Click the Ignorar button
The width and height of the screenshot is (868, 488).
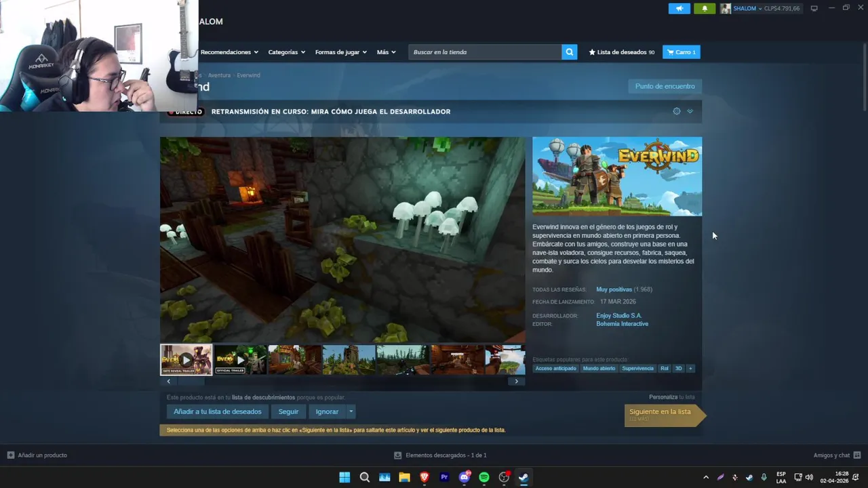(x=327, y=411)
